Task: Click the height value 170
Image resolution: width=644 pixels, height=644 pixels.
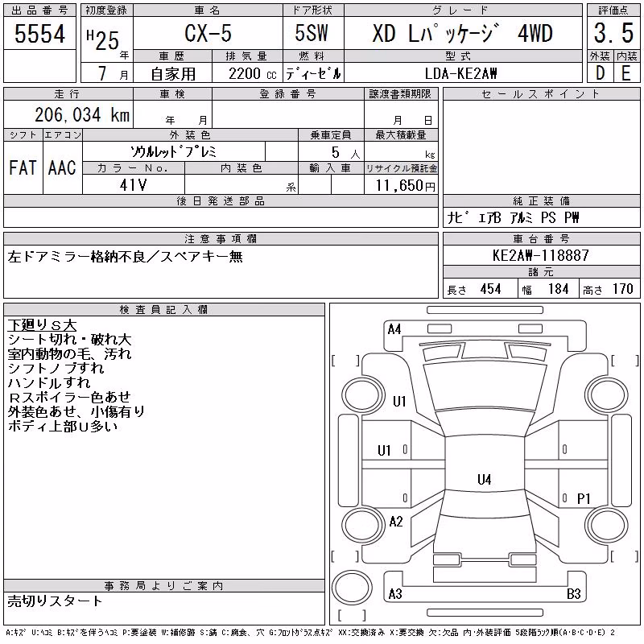Action: (622, 289)
